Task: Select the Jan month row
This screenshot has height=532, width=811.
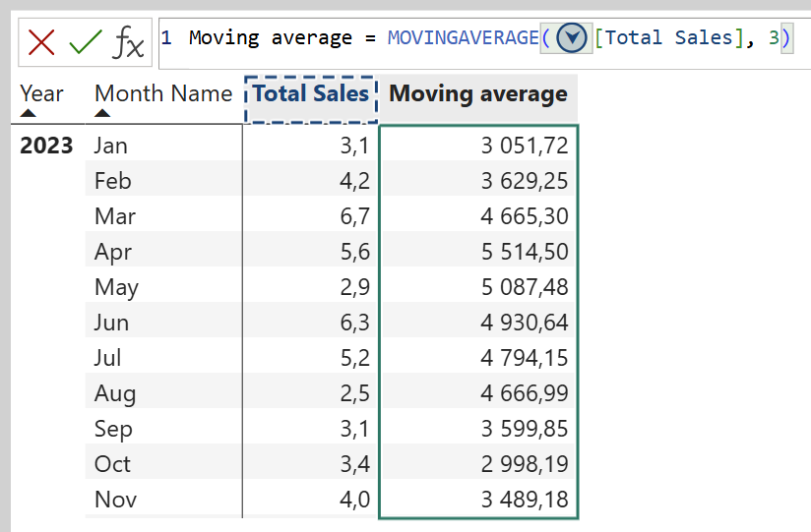Action: [110, 146]
